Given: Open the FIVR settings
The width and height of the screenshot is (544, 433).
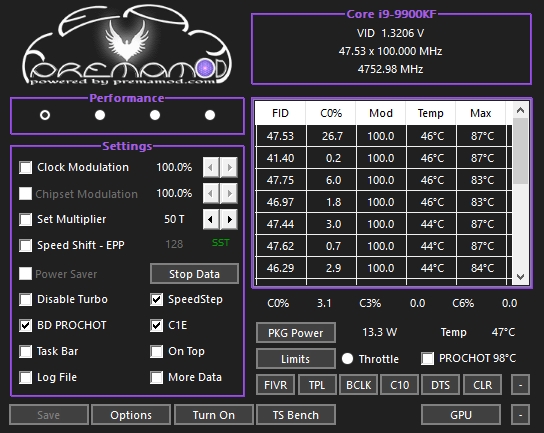Looking at the screenshot, I should coord(275,385).
